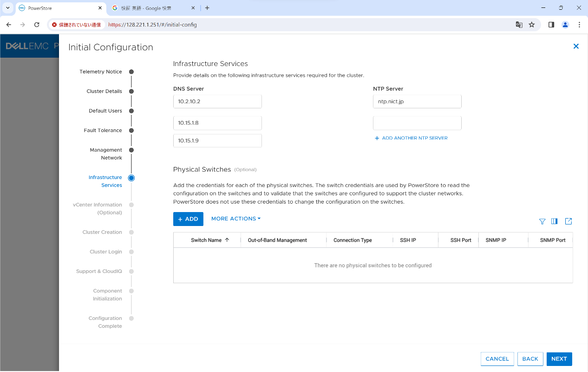
Task: Click browser forward arrow
Action: click(23, 25)
